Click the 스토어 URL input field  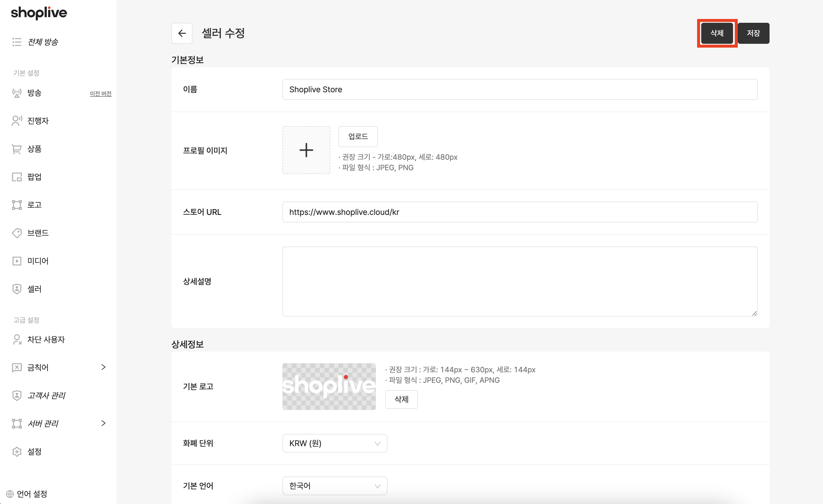[520, 212]
